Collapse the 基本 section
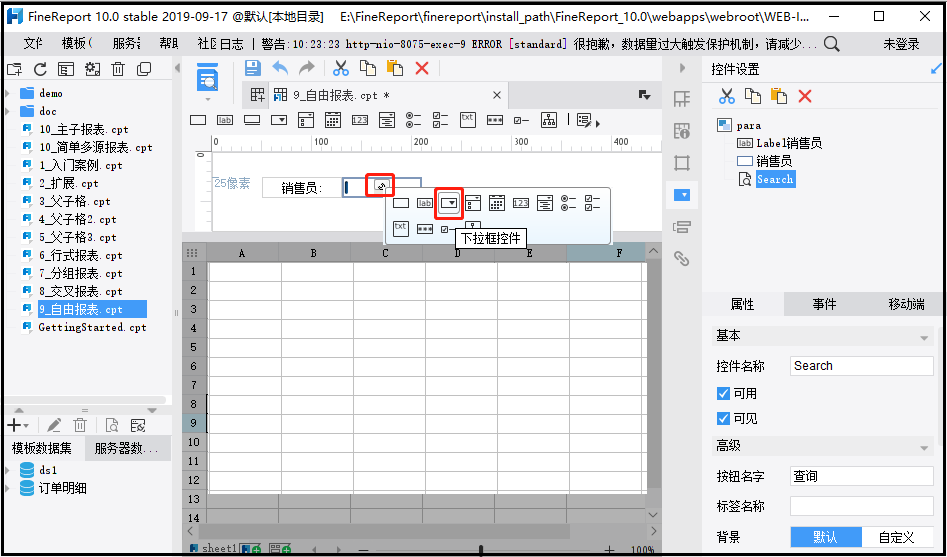 point(923,338)
